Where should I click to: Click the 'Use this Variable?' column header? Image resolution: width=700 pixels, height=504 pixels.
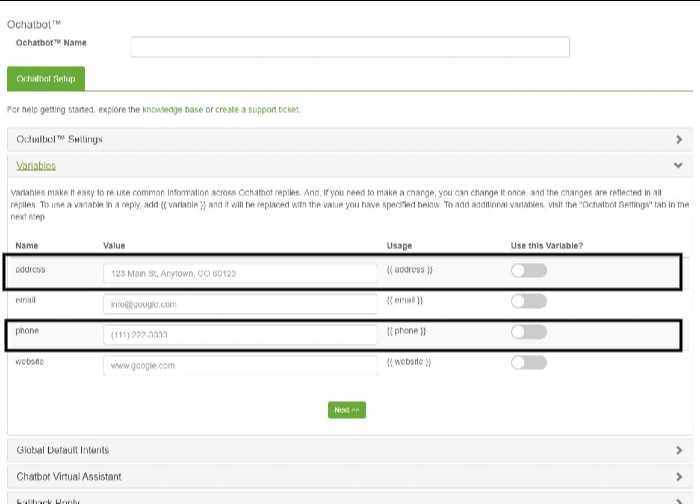547,246
